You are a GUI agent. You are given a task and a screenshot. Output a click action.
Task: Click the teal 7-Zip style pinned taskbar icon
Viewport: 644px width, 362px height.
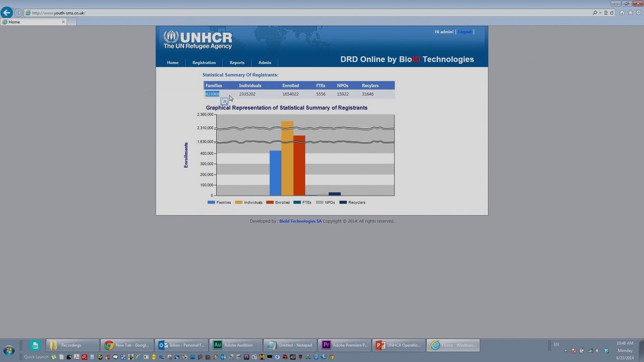coord(35,345)
